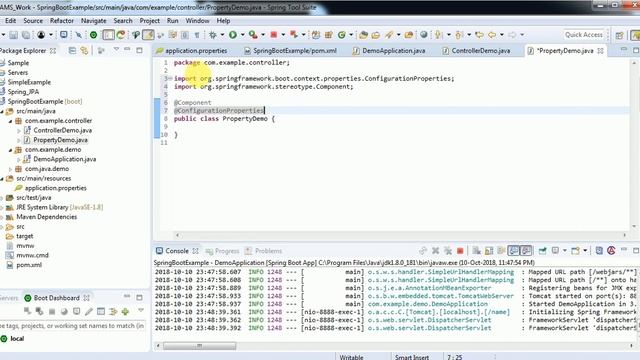Switch to the DemoApplication.java editor tab
This screenshot has width=640, height=360.
coord(389,51)
